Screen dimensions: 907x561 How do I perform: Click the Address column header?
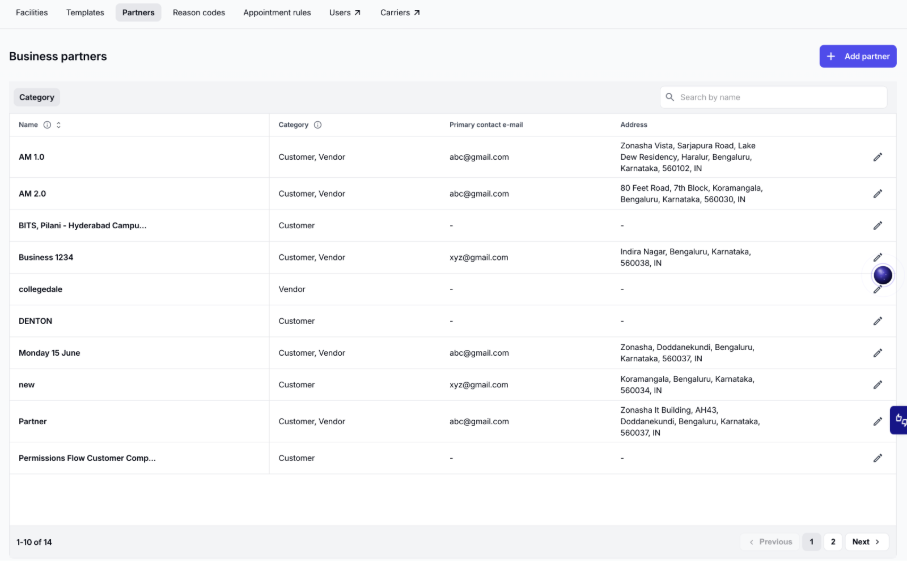pos(633,125)
